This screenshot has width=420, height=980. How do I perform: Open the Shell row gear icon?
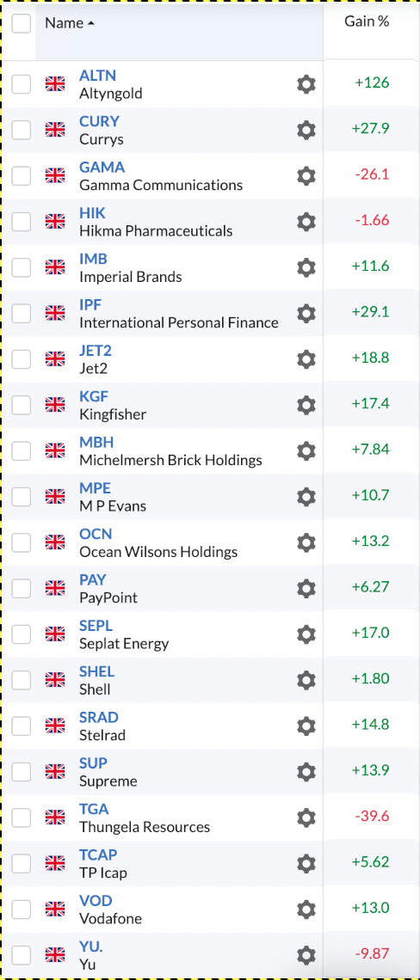coord(306,680)
